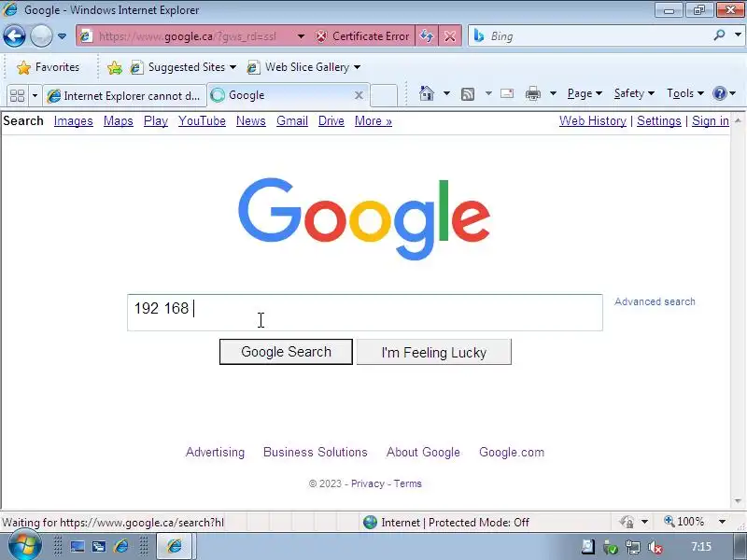Expand the search provider dropdown arrow
Image resolution: width=747 pixels, height=560 pixels.
click(738, 35)
